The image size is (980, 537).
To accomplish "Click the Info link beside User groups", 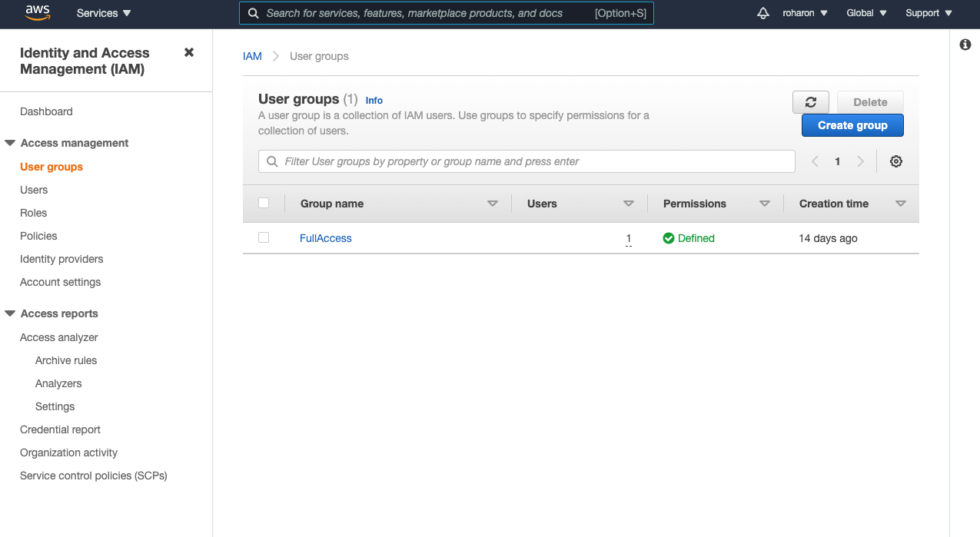I will click(374, 101).
